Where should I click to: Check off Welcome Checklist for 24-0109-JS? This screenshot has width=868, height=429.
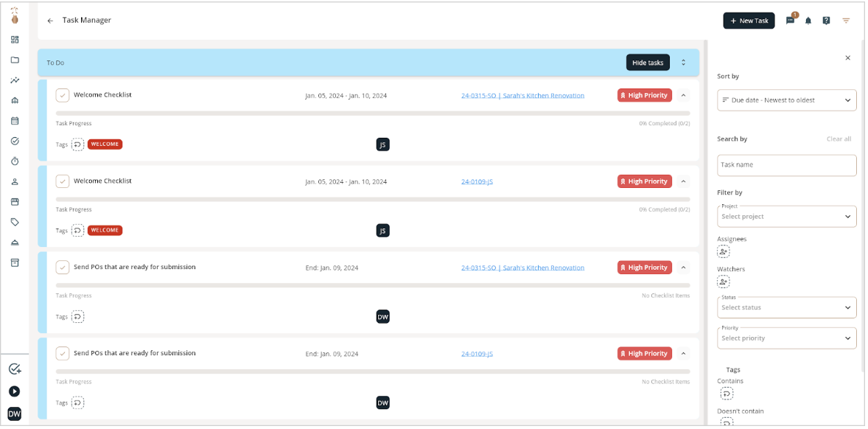63,181
